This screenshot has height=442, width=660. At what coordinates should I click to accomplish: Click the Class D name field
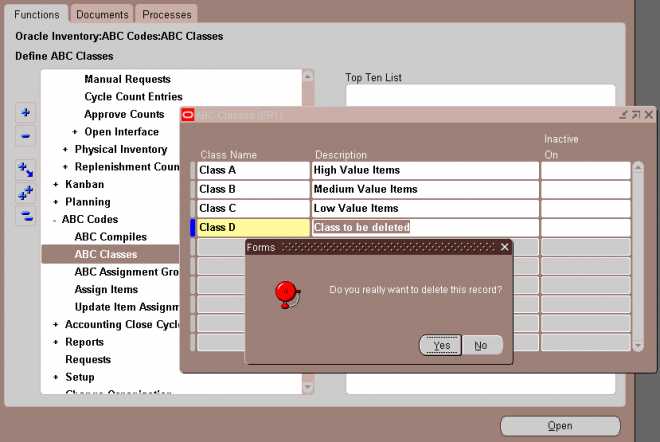[x=253, y=227]
